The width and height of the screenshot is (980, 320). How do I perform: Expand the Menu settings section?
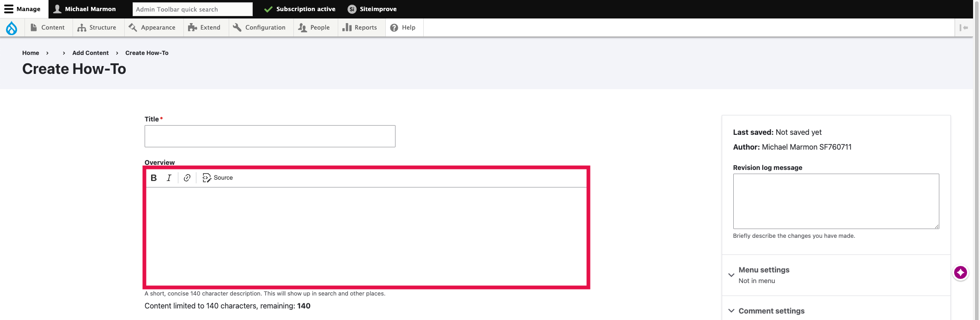point(836,275)
